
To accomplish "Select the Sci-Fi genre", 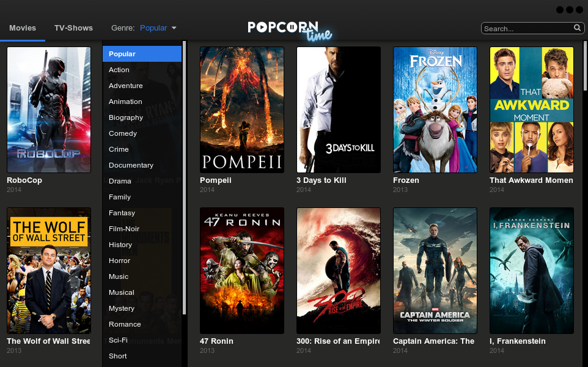I will (120, 340).
